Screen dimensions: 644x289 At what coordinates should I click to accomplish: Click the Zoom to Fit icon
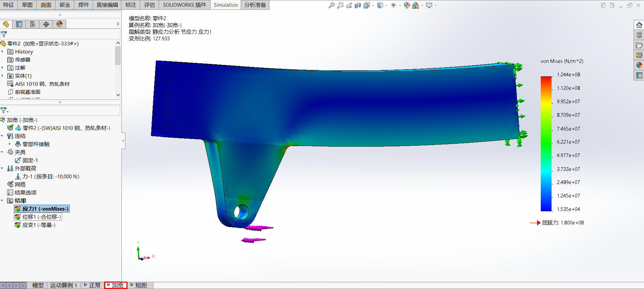coord(332,5)
